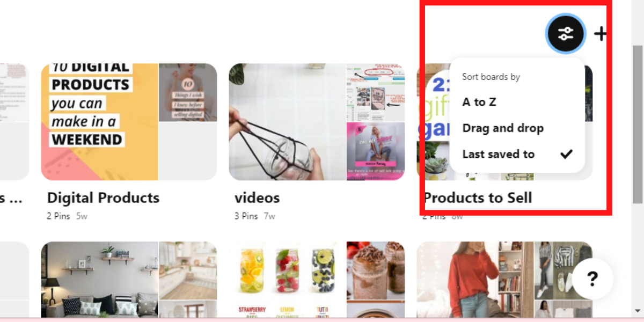This screenshot has height=322, width=644.
Task: Open the videos board title
Action: pyautogui.click(x=257, y=197)
